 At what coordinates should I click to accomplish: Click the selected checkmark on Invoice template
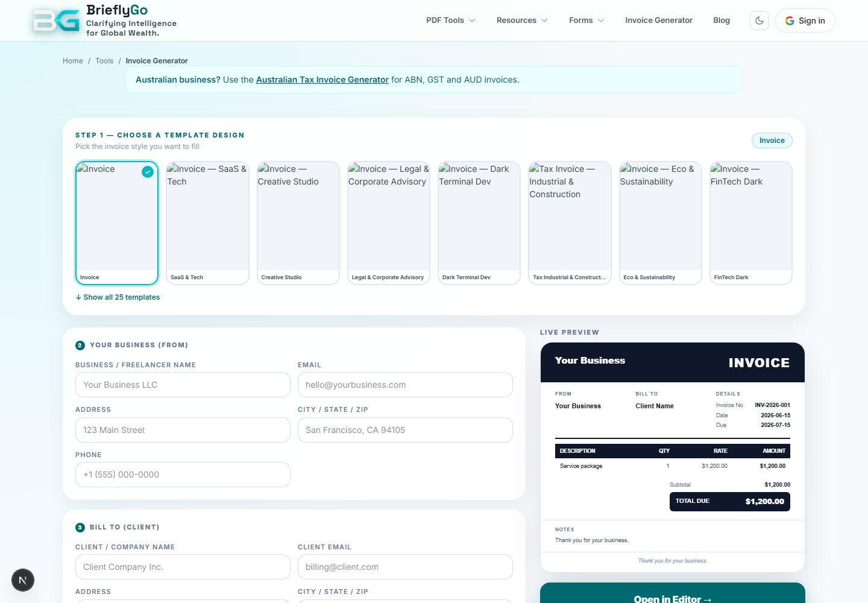point(148,172)
